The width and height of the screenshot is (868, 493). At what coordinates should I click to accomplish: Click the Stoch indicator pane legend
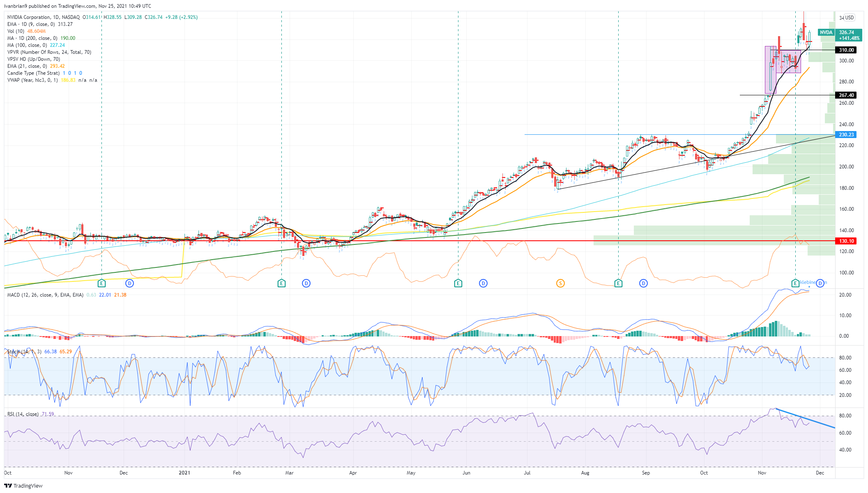point(39,352)
